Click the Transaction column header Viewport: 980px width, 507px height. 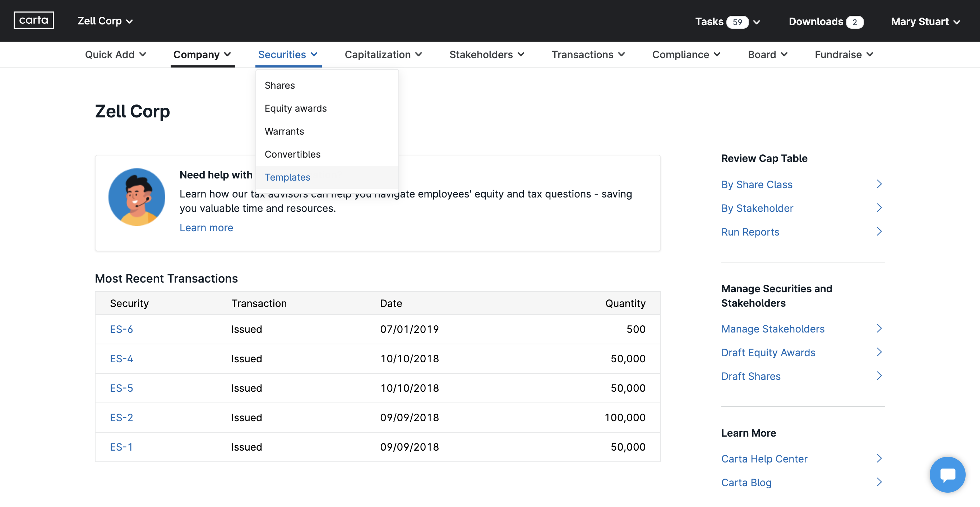pyautogui.click(x=259, y=303)
